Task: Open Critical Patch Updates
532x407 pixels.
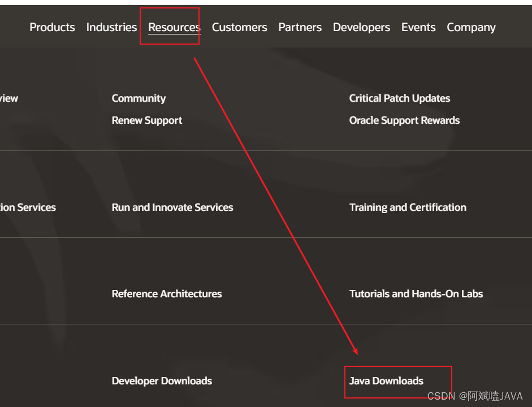Action: (400, 98)
